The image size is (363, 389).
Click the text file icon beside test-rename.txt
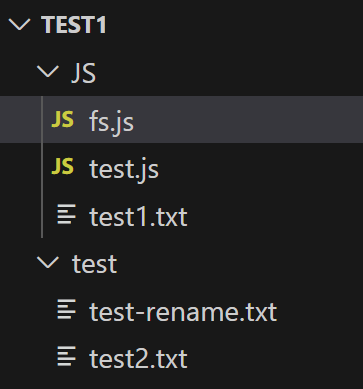click(66, 310)
